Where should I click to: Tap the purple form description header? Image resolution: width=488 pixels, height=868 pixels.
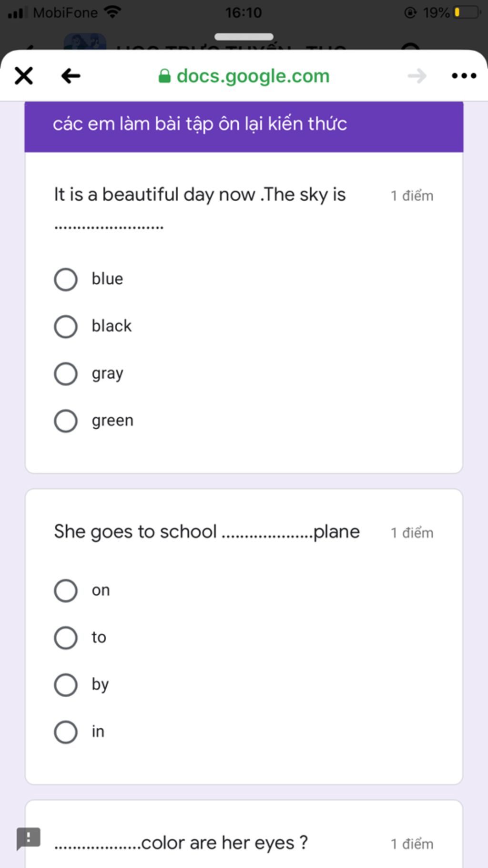(244, 126)
